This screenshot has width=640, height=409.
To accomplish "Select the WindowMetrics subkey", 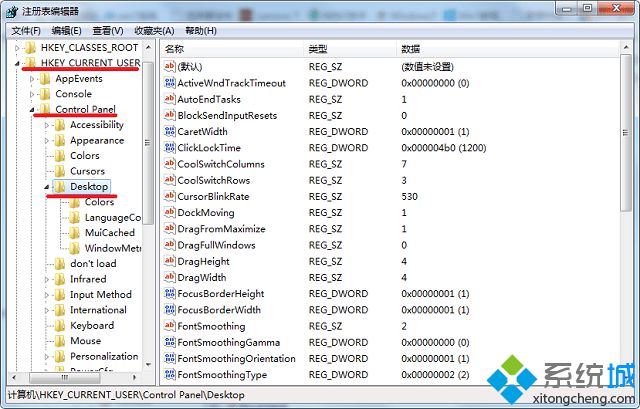I will (x=113, y=248).
